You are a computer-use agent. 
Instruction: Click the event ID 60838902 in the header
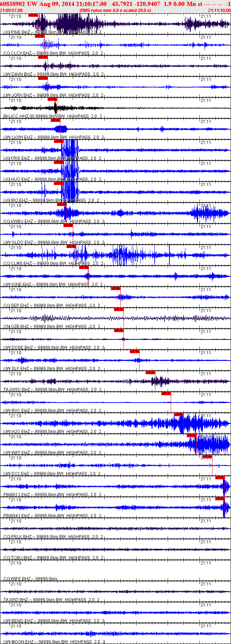[x=12, y=4]
